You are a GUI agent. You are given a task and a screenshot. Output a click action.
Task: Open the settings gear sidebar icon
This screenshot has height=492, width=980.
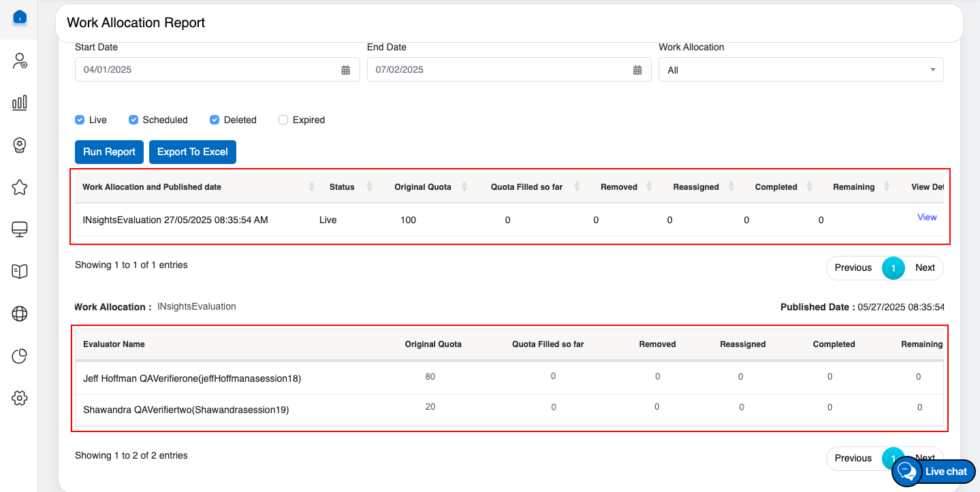coord(20,398)
